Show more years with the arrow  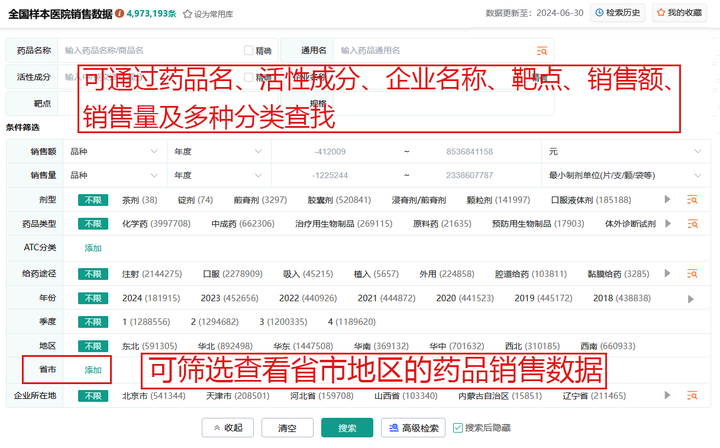point(691,299)
